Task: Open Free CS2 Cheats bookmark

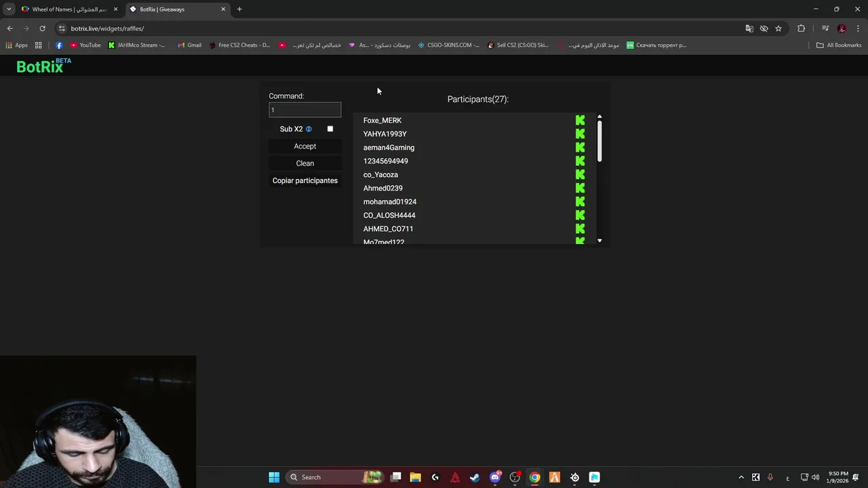Action: (239, 45)
